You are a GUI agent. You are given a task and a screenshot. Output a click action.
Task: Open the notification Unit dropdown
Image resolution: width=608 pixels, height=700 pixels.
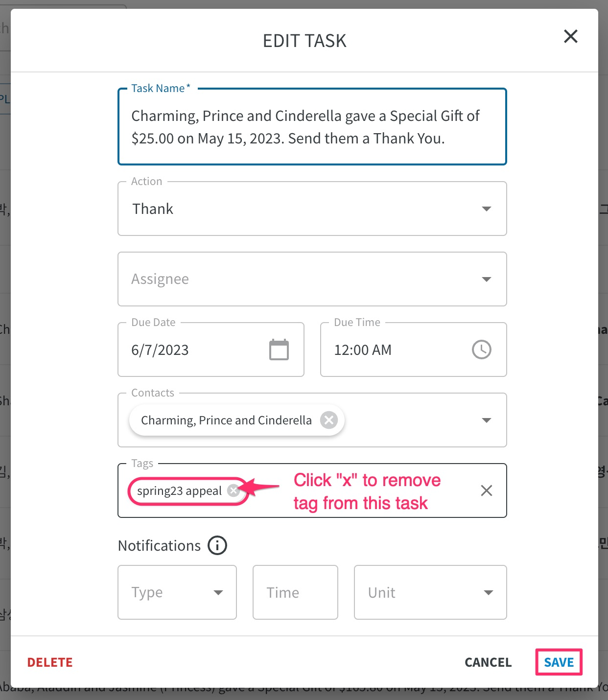click(430, 592)
